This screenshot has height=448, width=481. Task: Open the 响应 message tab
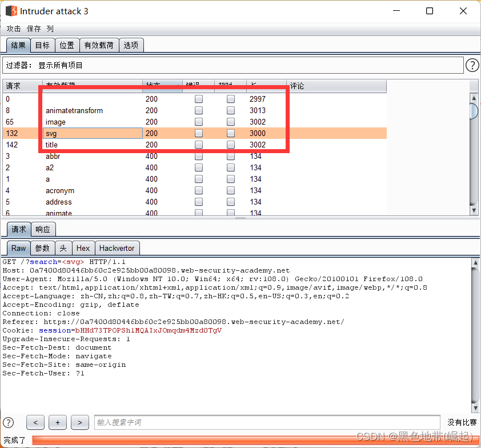tap(43, 229)
